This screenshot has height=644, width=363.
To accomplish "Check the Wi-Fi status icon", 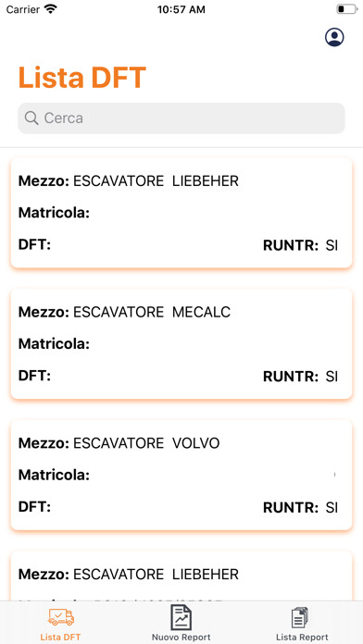I will coord(51,9).
